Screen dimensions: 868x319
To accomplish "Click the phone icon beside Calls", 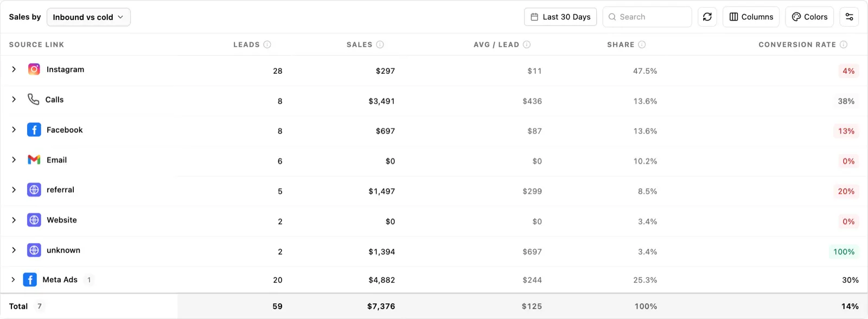I will [x=34, y=99].
